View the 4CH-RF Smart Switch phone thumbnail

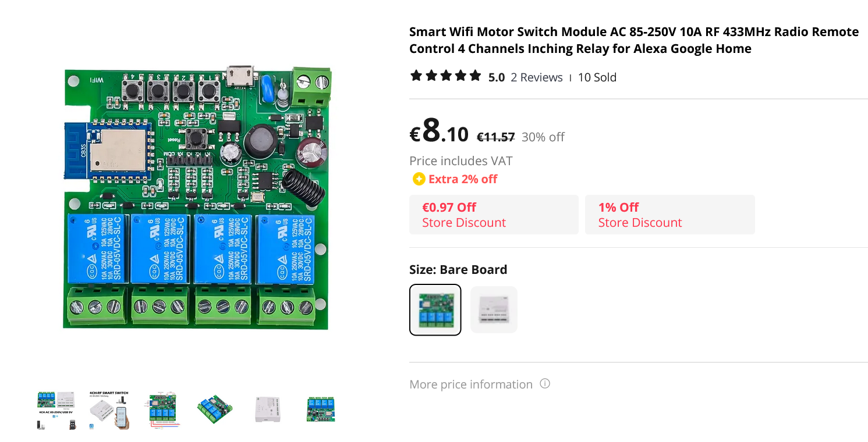pos(109,410)
